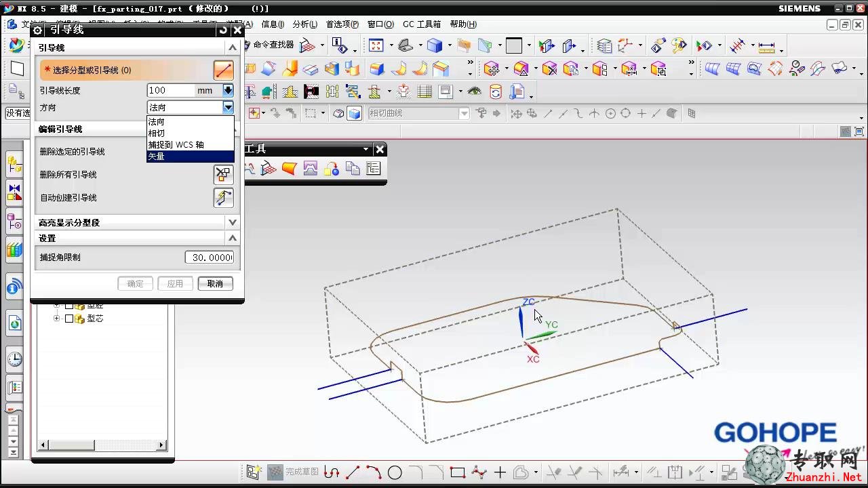Click the 引导线长度 value field
Screen dimensions: 868x488
coord(170,90)
